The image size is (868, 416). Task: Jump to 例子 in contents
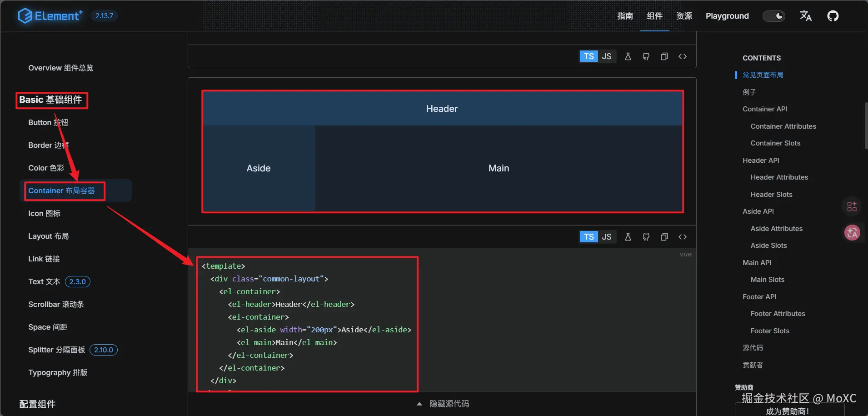(x=749, y=92)
